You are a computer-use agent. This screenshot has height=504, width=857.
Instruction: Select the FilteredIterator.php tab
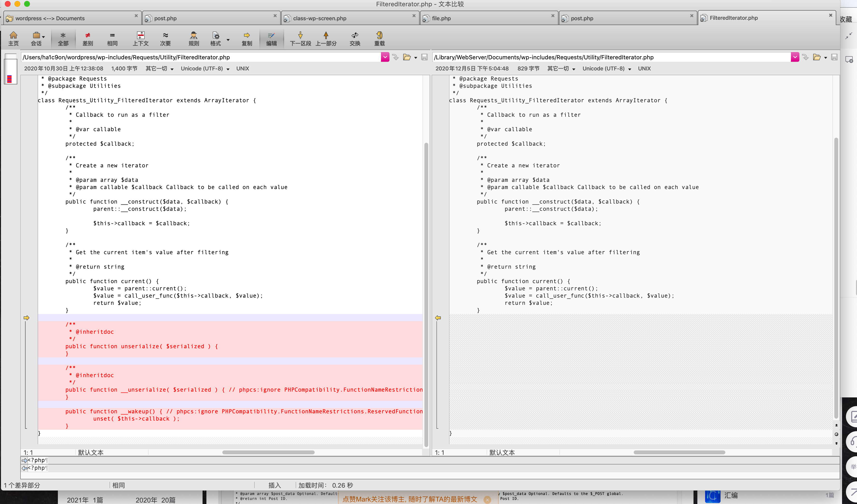pos(767,18)
